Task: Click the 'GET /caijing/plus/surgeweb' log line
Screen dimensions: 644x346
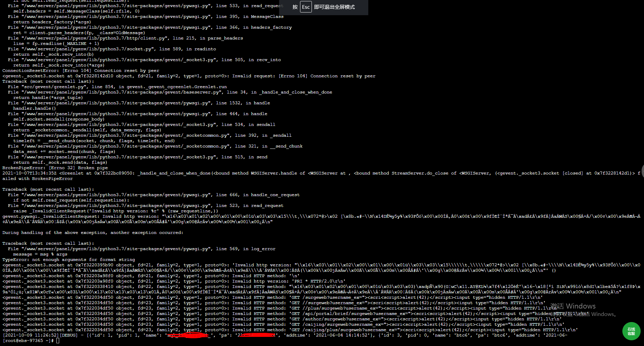Action: (290, 330)
